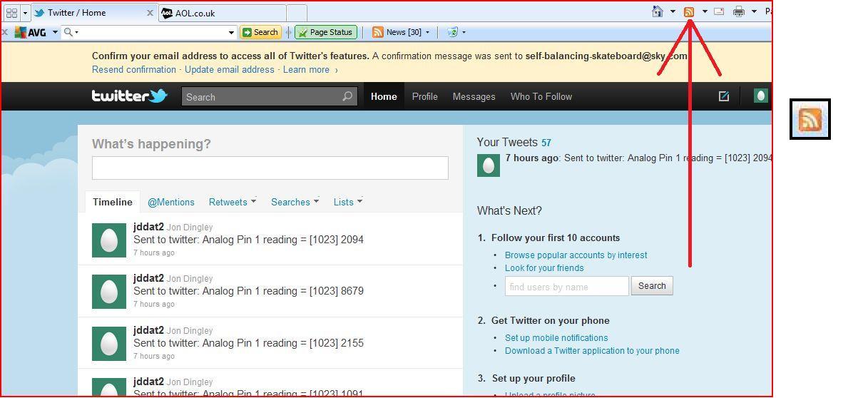Click the egg avatar under Your Tweets
Screen dimensions: 868x398
click(x=489, y=165)
